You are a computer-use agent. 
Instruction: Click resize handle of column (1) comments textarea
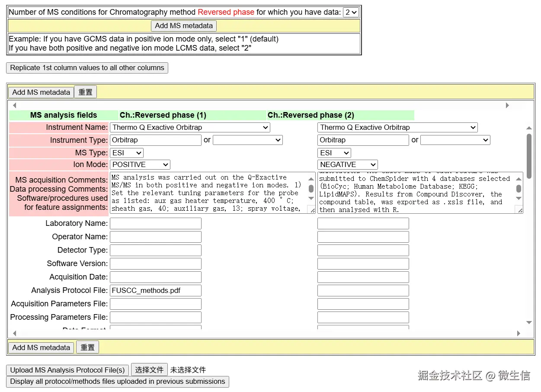[x=312, y=210]
